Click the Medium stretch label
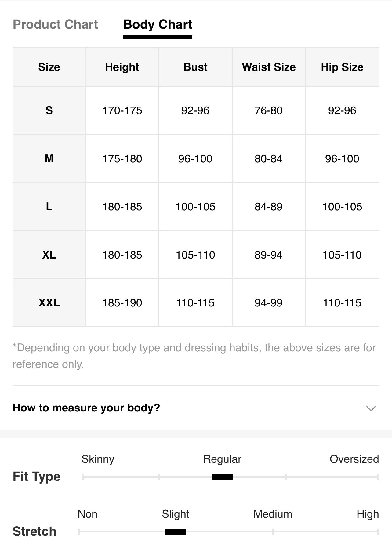The image size is (392, 547). 273,514
